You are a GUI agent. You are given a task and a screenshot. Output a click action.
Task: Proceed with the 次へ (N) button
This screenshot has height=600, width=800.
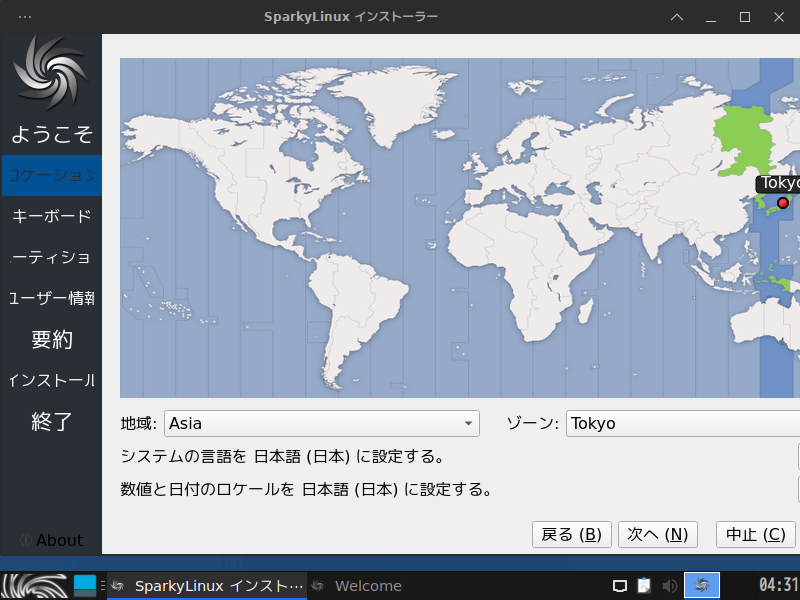pos(658,534)
